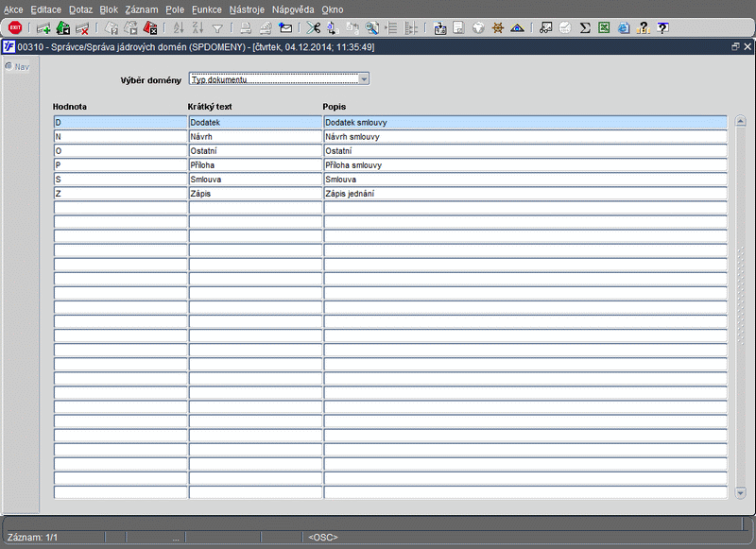Click the delete record icon with red X
The width and height of the screenshot is (756, 549).
[82, 28]
